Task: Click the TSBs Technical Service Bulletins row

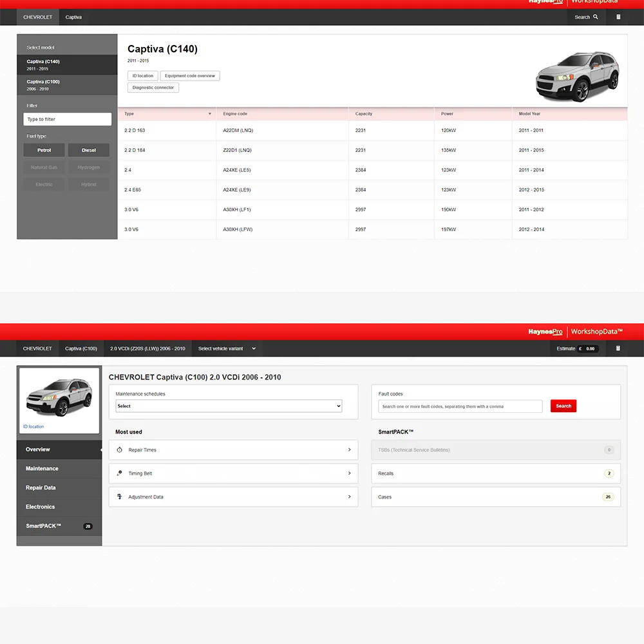Action: pyautogui.click(x=496, y=450)
